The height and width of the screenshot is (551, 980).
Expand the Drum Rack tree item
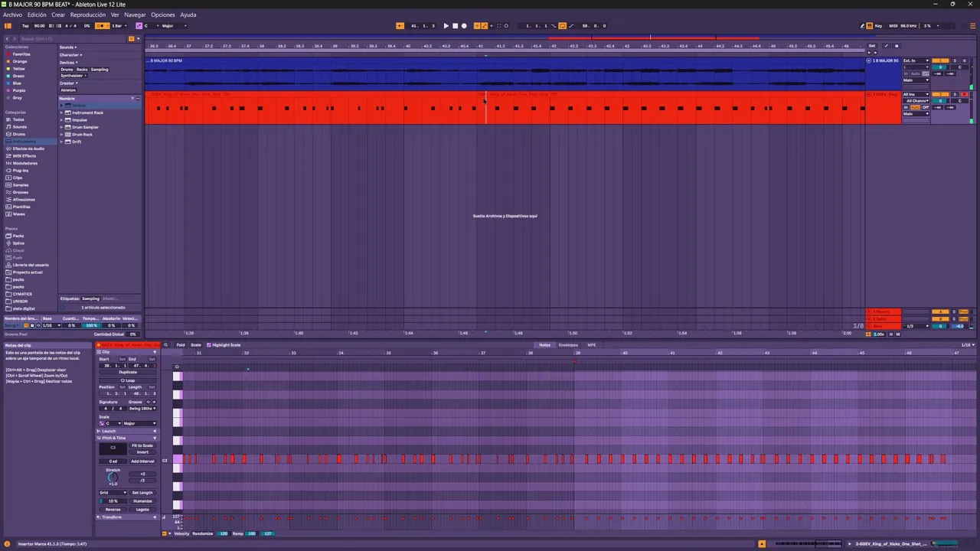(x=61, y=135)
